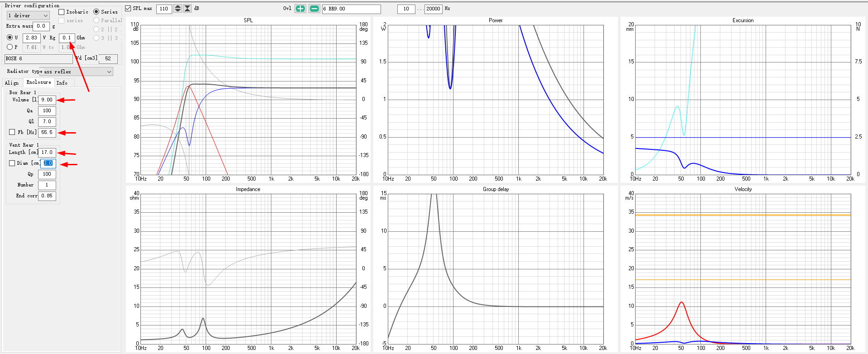
Task: Click the SPL autoscale icon next to dB
Action: (x=187, y=9)
